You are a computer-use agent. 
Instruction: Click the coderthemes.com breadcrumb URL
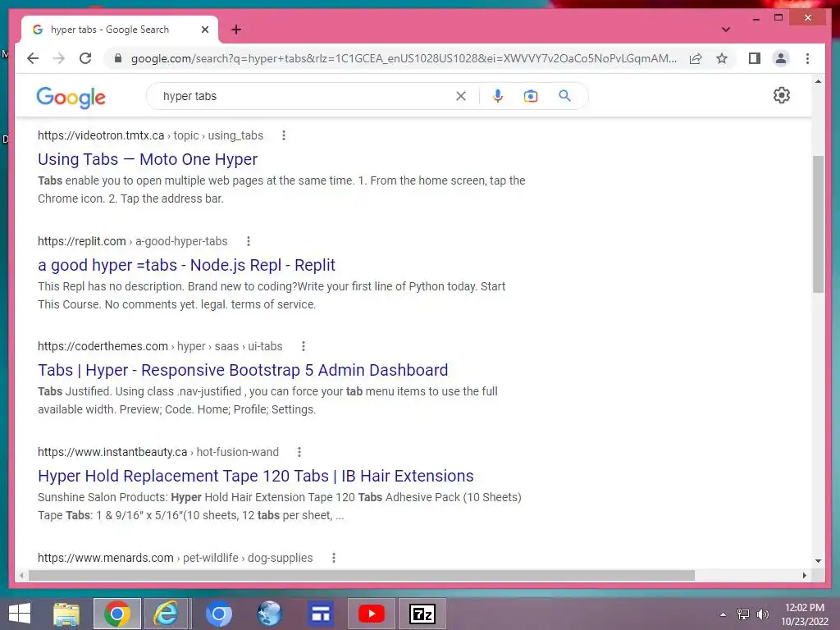[160, 346]
